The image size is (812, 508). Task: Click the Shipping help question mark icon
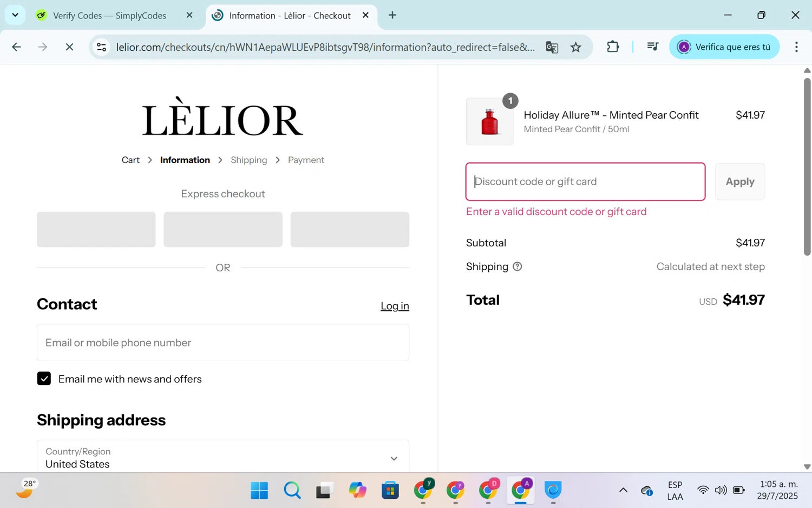click(518, 266)
